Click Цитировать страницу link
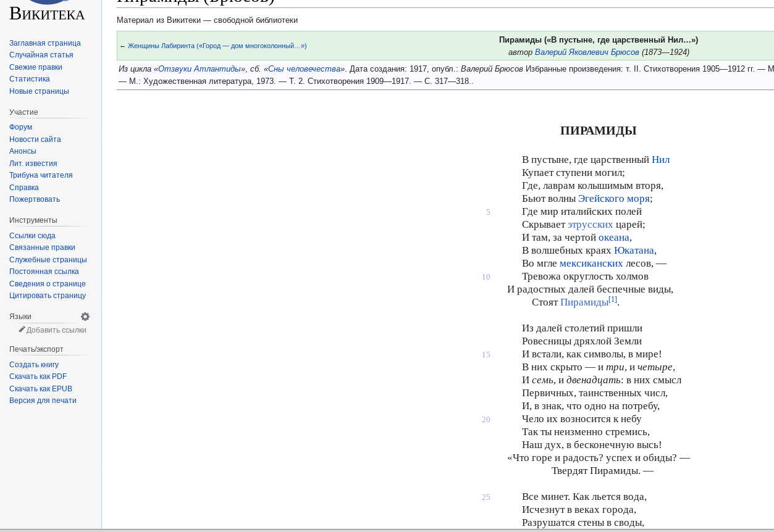 tap(47, 296)
